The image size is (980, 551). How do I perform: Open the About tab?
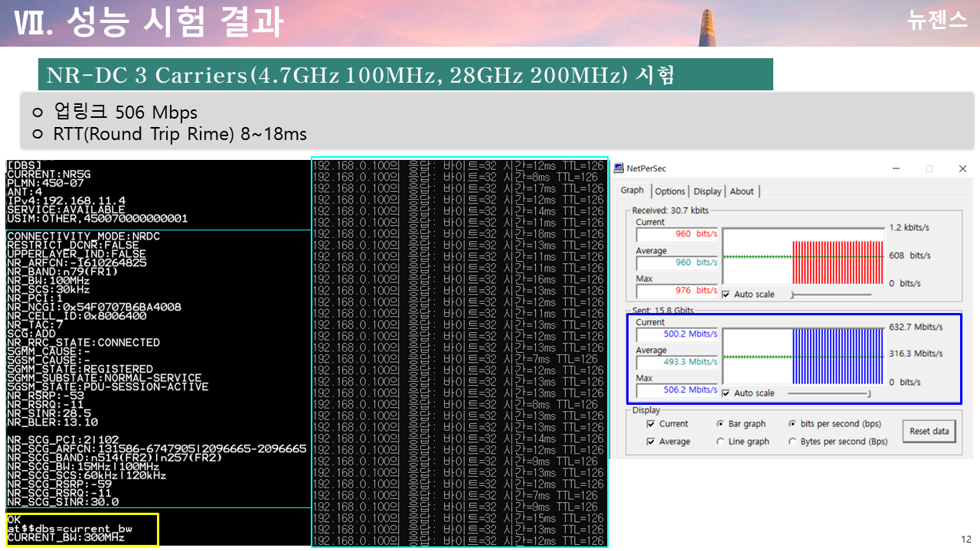pyautogui.click(x=741, y=191)
